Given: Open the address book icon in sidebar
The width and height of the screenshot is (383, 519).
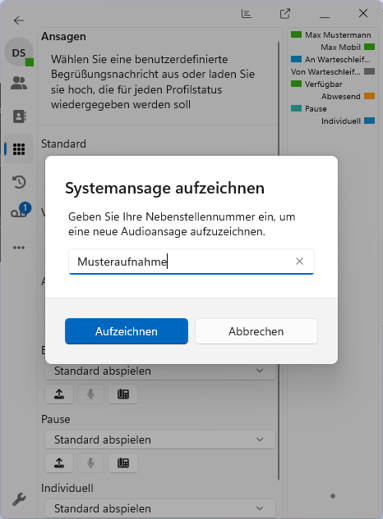Looking at the screenshot, I should 19,116.
